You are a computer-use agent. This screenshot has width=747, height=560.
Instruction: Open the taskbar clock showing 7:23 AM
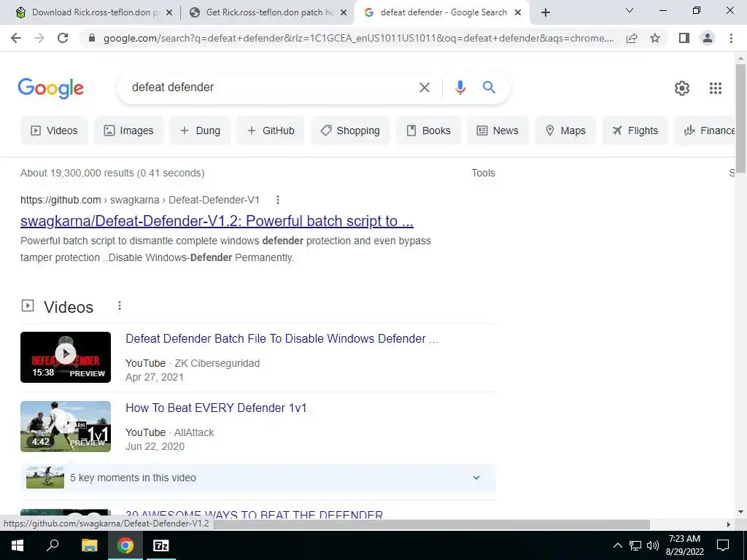[x=684, y=545]
